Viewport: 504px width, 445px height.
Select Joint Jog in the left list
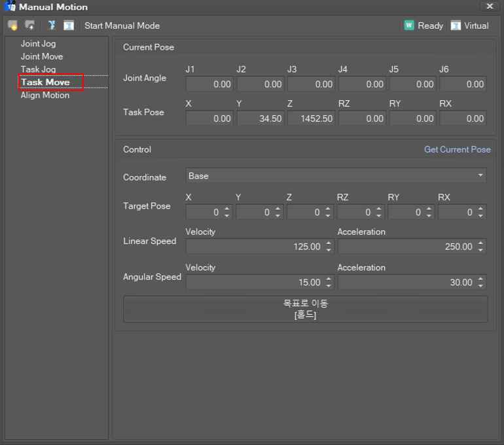(x=38, y=44)
